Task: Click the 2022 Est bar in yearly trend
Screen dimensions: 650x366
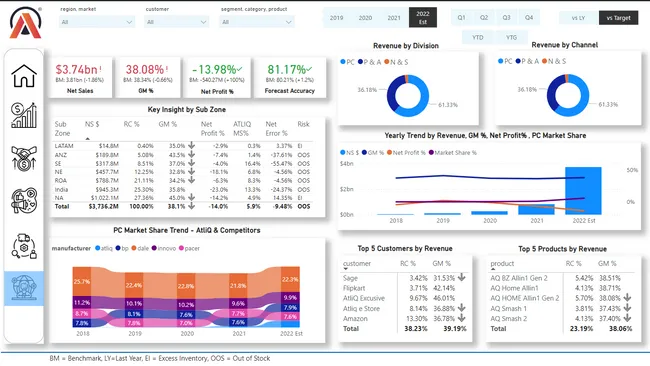Action: pyautogui.click(x=583, y=191)
